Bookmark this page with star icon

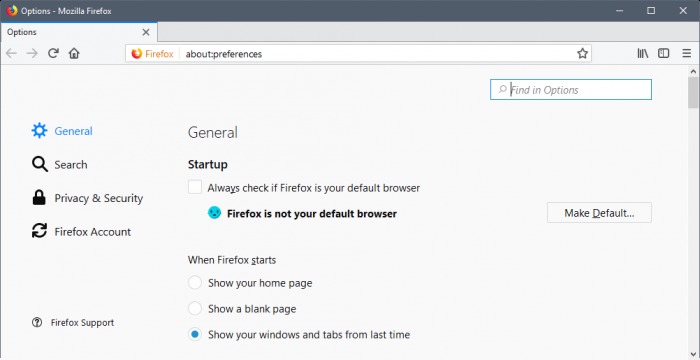tap(582, 54)
